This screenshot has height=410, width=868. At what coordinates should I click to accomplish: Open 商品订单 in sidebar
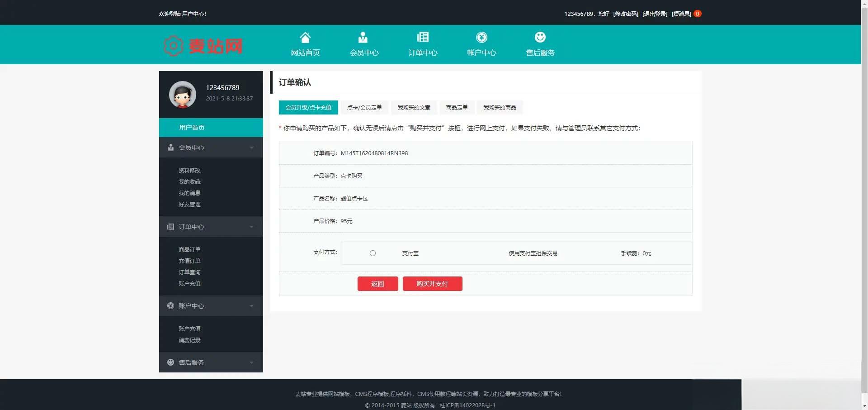click(x=189, y=250)
